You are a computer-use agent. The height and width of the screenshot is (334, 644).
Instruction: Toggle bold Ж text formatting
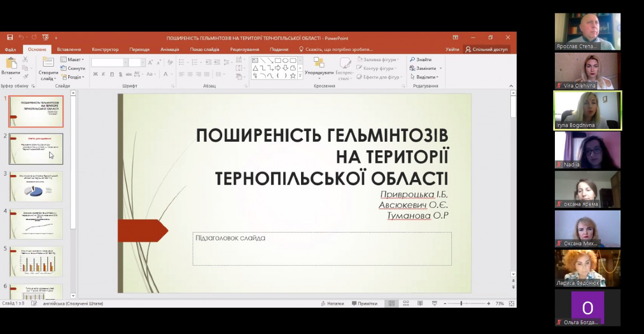95,74
